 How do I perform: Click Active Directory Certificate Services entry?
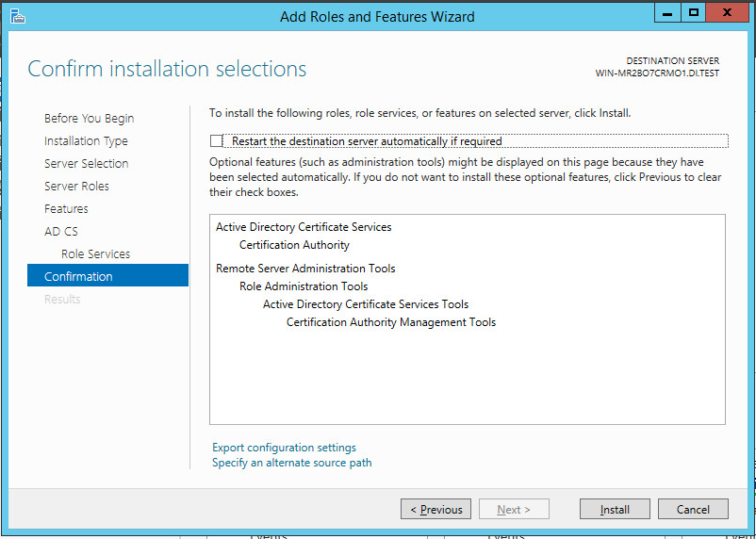coord(304,227)
